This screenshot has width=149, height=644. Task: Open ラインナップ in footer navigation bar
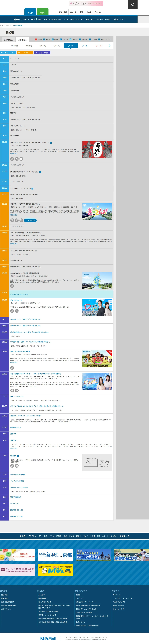(x=35, y=536)
